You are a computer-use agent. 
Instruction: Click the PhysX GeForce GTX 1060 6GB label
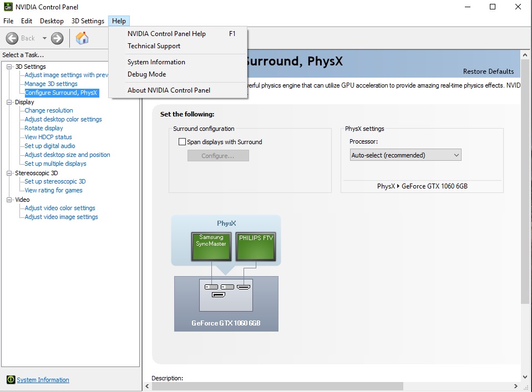pos(422,186)
